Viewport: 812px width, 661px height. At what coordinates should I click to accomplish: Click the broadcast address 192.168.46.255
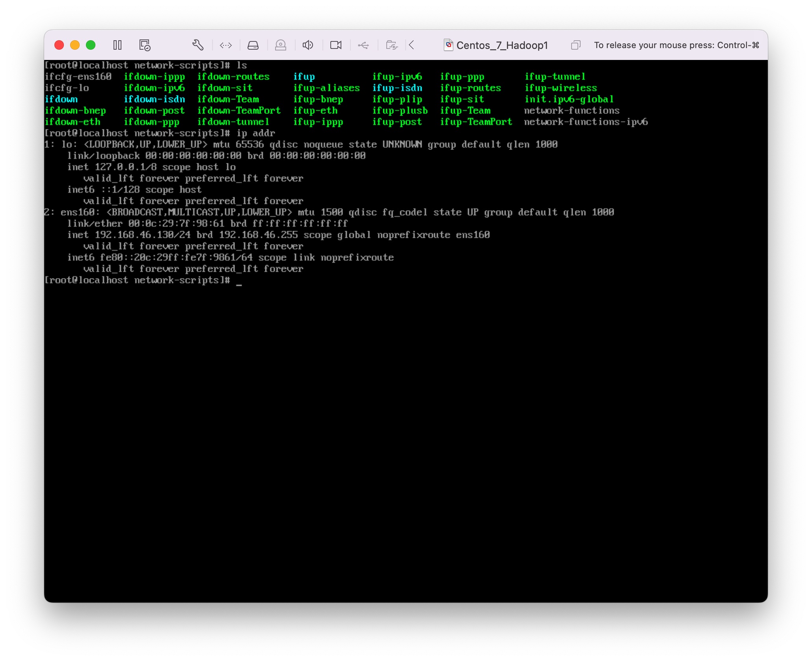tap(258, 235)
